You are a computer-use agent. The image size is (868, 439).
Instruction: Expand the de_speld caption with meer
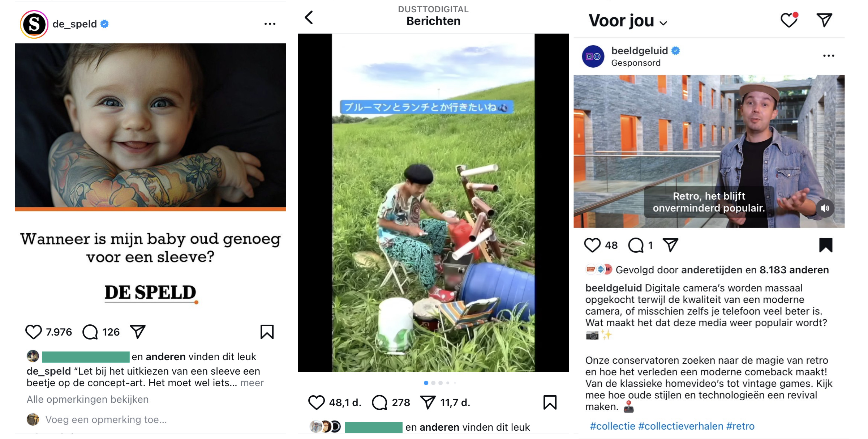(x=252, y=383)
